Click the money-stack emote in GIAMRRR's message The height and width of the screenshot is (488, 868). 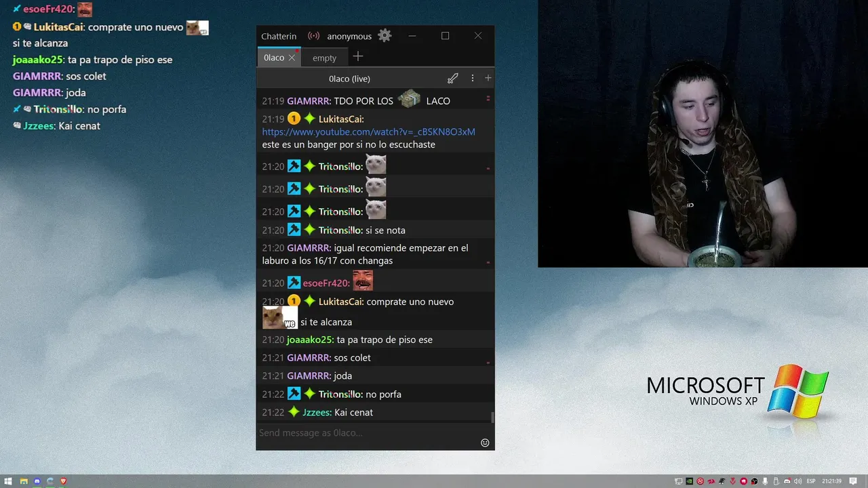409,100
